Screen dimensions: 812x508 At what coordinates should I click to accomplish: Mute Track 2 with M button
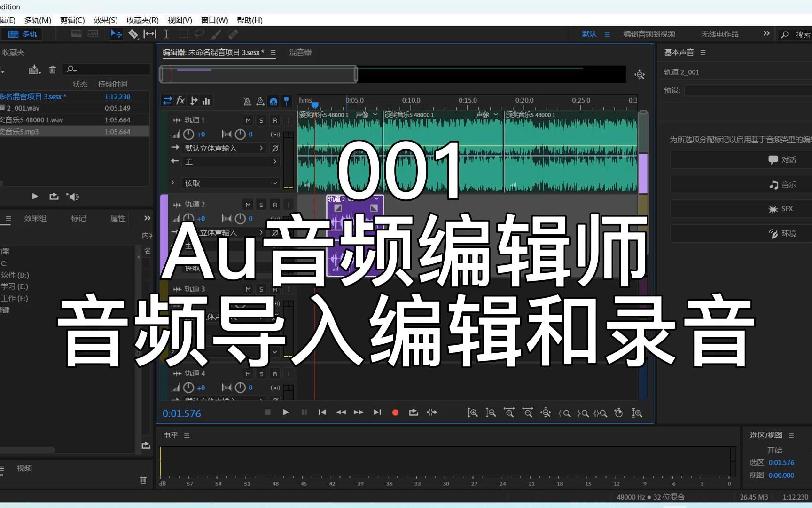[248, 205]
